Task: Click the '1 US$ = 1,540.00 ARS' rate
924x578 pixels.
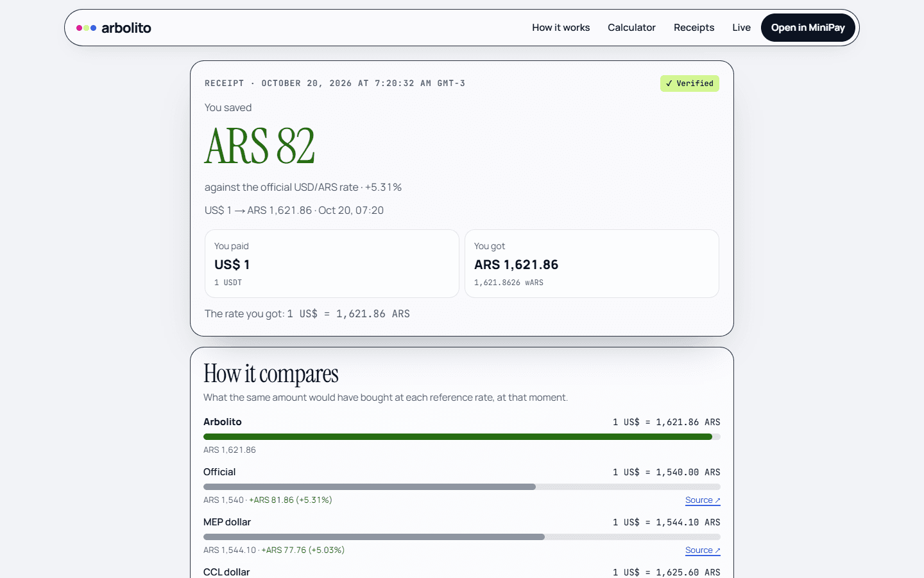Action: pos(667,472)
